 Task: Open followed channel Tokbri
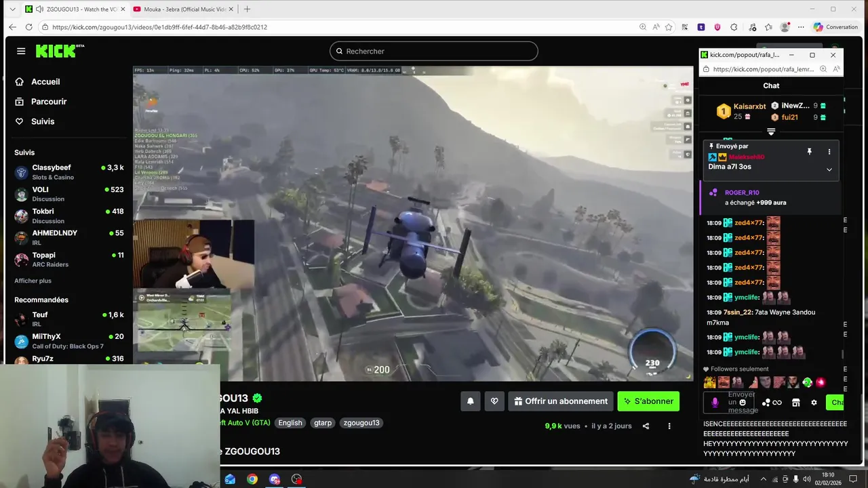coord(68,216)
